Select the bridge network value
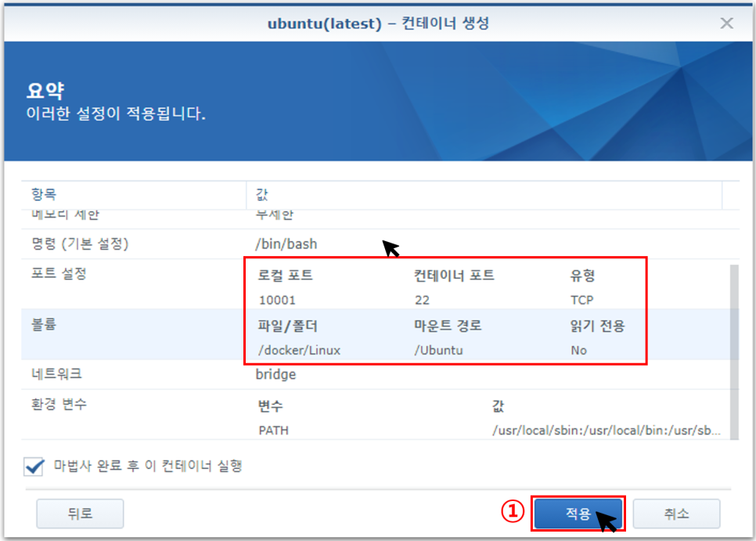The image size is (756, 541). click(x=275, y=374)
